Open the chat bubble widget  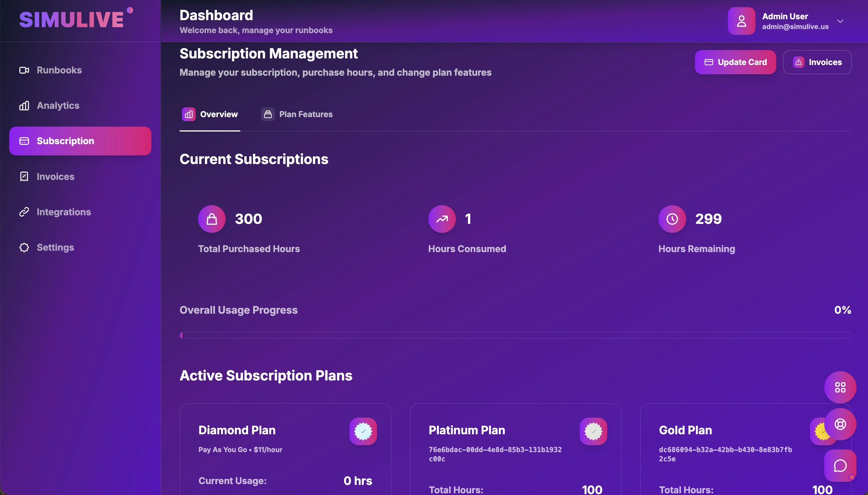840,465
